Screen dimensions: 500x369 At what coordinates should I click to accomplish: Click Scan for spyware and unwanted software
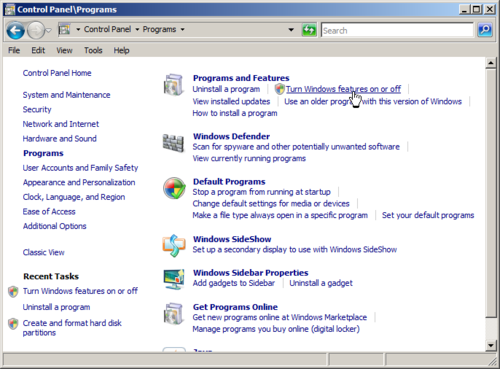tap(296, 147)
